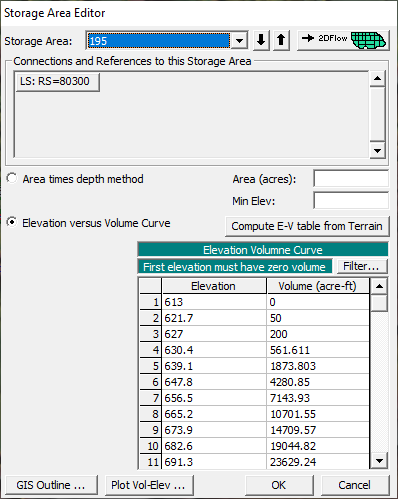Open GIS Outline ... editor
The image size is (398, 499).
click(51, 485)
